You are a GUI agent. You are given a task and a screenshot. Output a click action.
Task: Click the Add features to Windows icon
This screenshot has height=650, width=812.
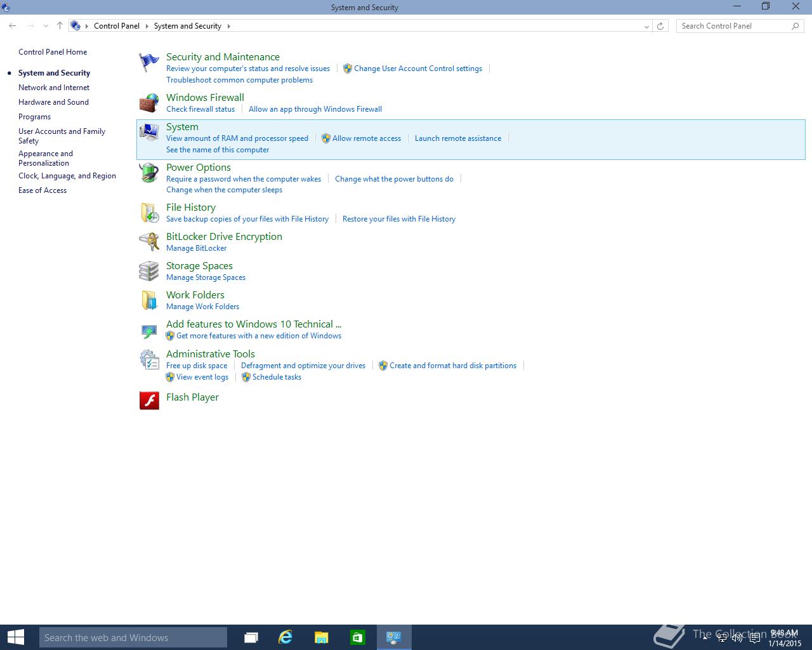149,330
